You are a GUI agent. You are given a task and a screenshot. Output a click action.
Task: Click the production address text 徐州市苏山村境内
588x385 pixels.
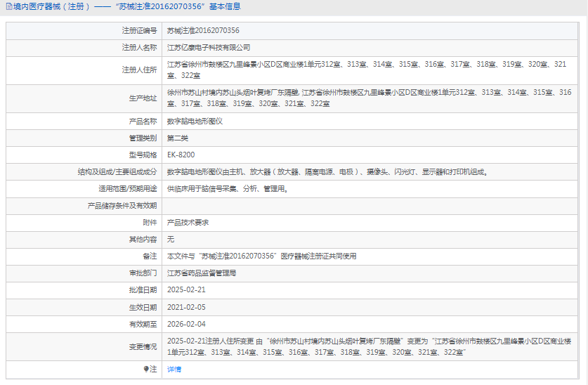(x=370, y=98)
